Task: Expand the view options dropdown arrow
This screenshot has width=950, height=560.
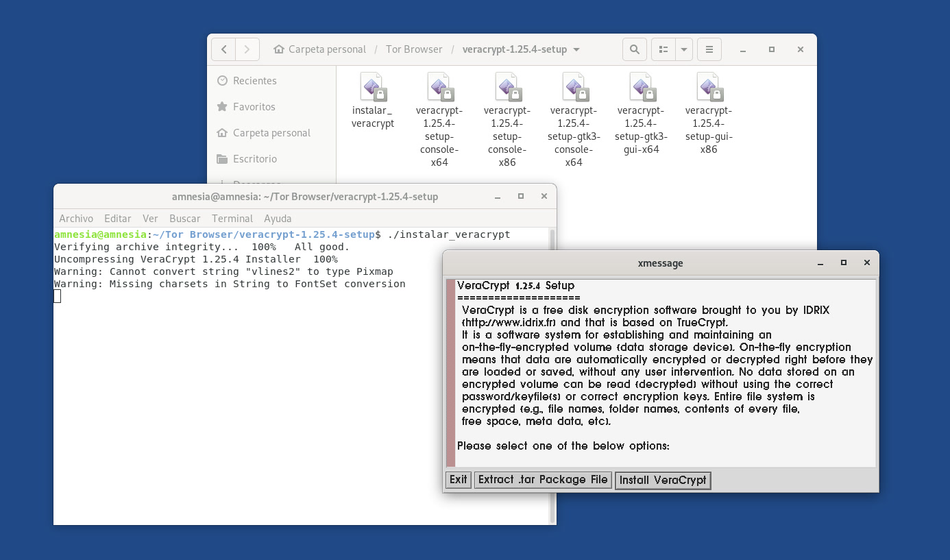Action: (684, 49)
